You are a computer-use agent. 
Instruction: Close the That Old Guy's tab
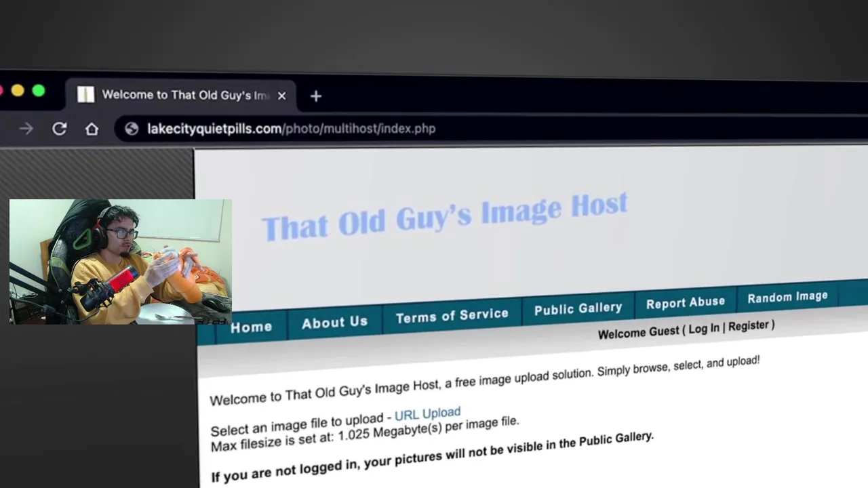[x=281, y=96]
